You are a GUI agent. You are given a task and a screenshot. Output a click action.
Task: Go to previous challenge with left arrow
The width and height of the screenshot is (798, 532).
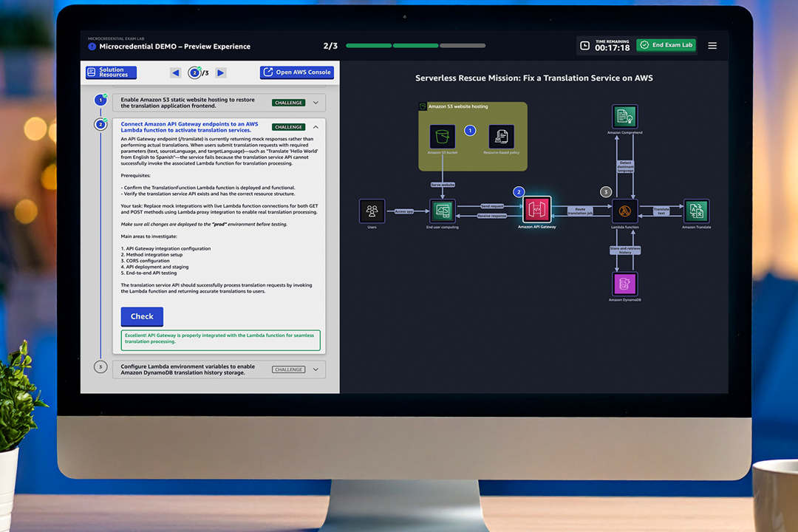coord(175,72)
